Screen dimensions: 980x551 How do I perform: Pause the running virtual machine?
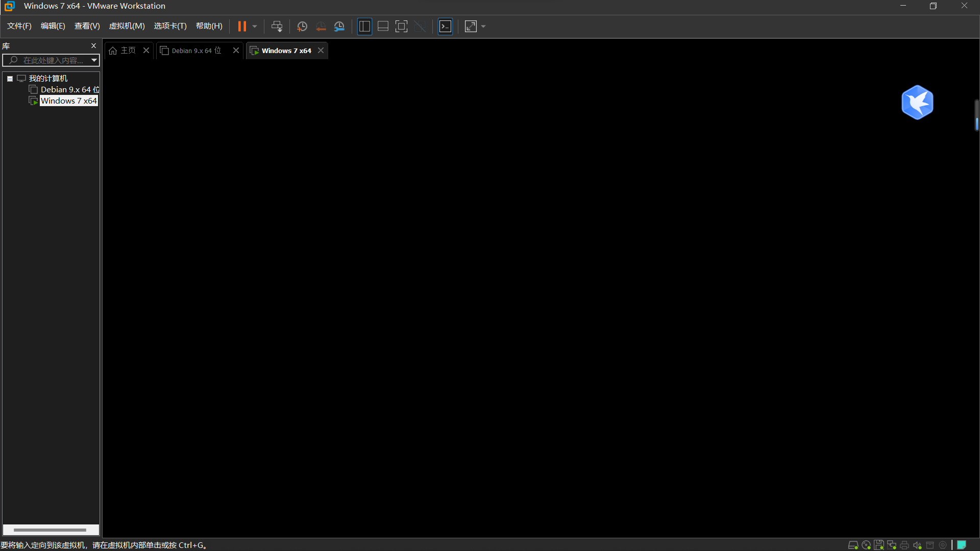click(x=242, y=26)
